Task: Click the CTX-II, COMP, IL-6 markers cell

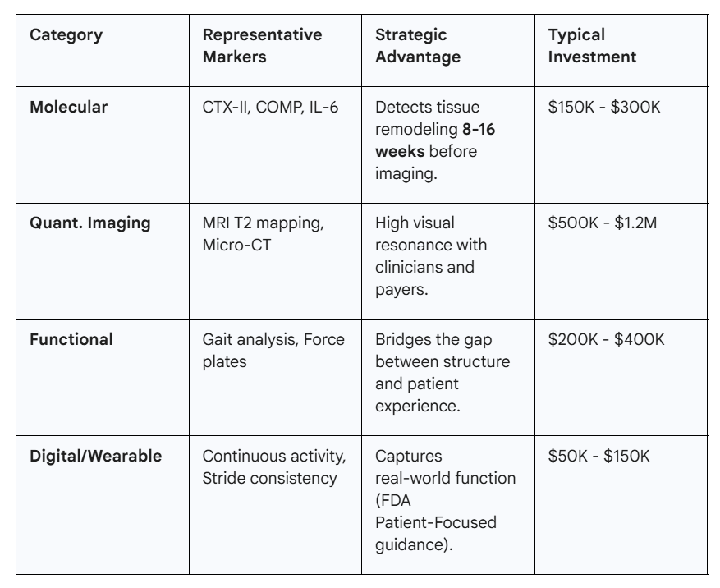Action: click(x=270, y=107)
